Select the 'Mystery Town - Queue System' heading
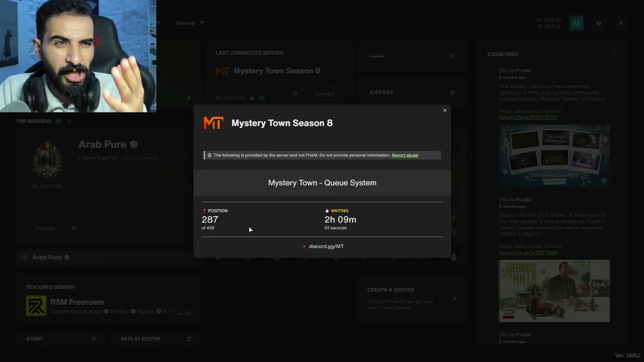Image resolution: width=644 pixels, height=362 pixels. 322,183
